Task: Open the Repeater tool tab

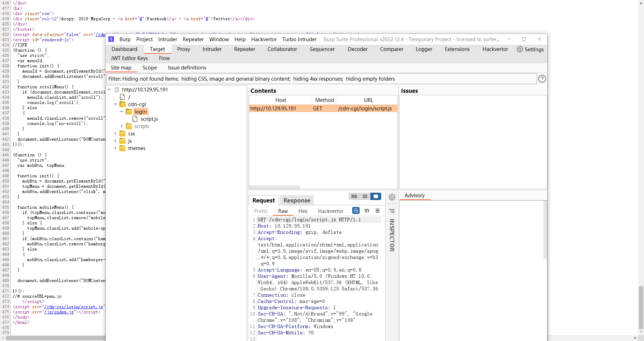Action: [245, 49]
